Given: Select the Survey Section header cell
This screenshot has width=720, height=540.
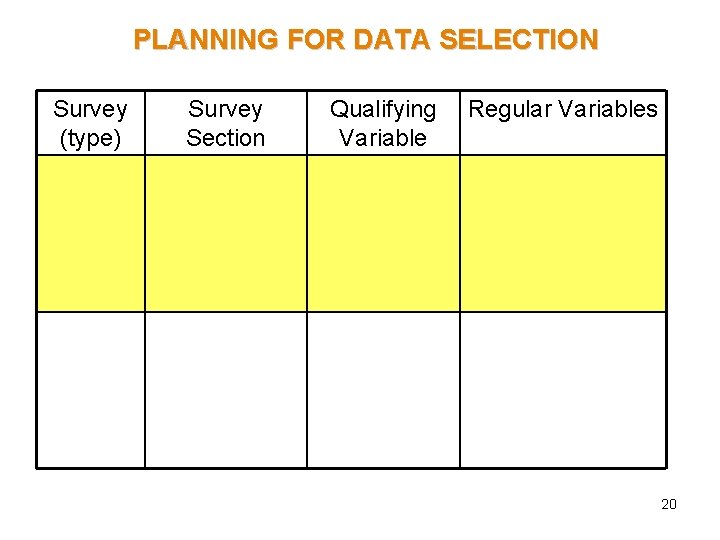Looking at the screenshot, I should 226,123.
